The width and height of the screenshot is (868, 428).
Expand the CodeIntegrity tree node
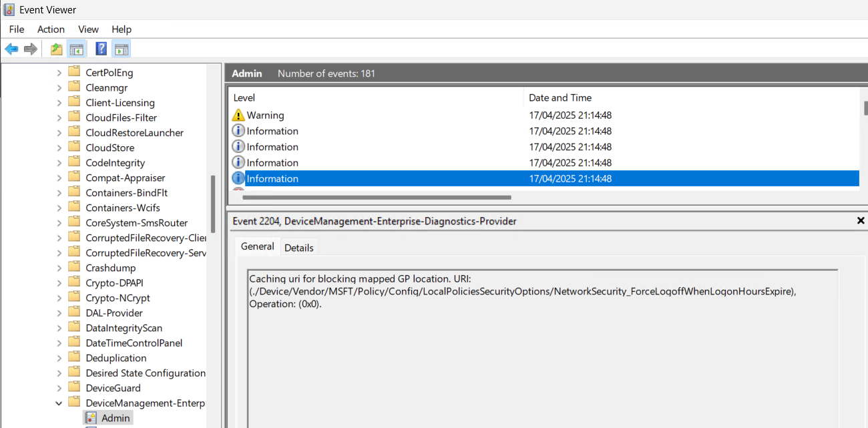(59, 163)
